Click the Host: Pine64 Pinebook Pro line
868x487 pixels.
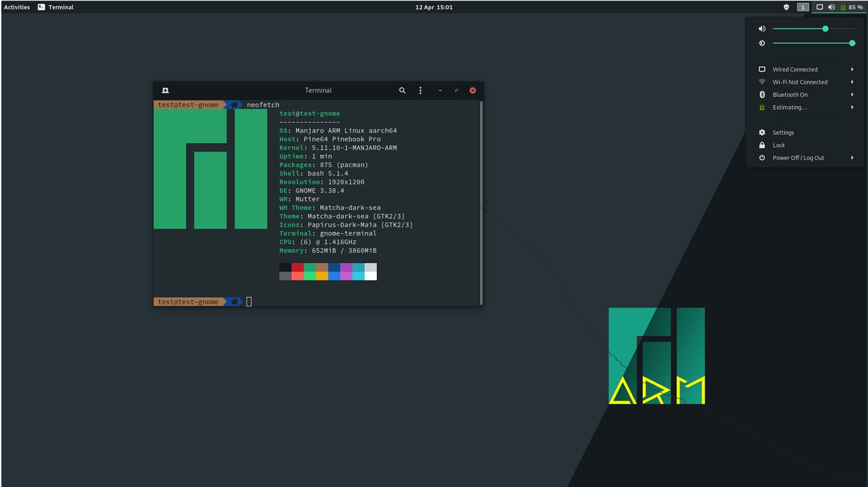pyautogui.click(x=330, y=139)
